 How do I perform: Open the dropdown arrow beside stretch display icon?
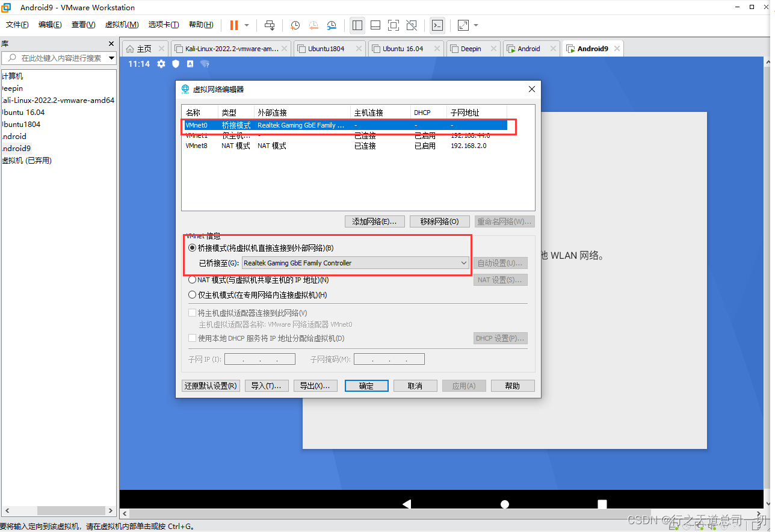coord(476,25)
